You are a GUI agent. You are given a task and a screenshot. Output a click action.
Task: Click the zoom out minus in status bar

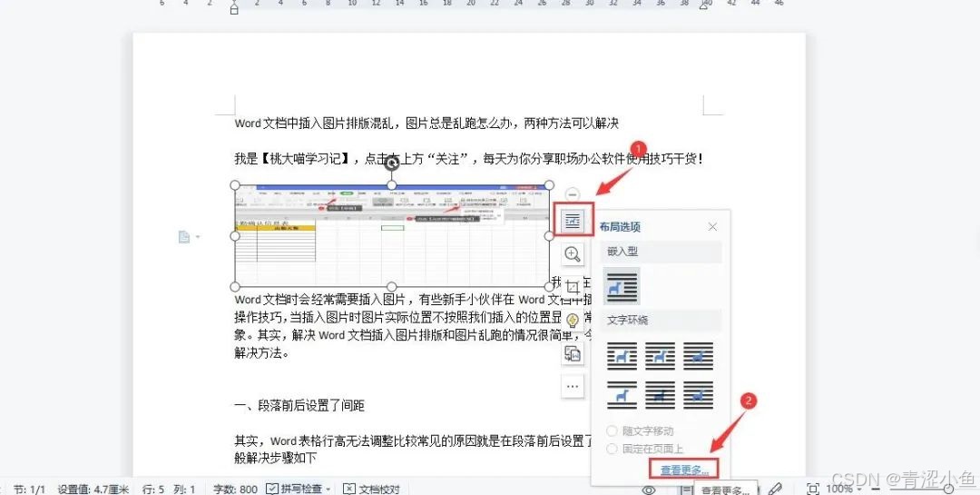click(876, 489)
